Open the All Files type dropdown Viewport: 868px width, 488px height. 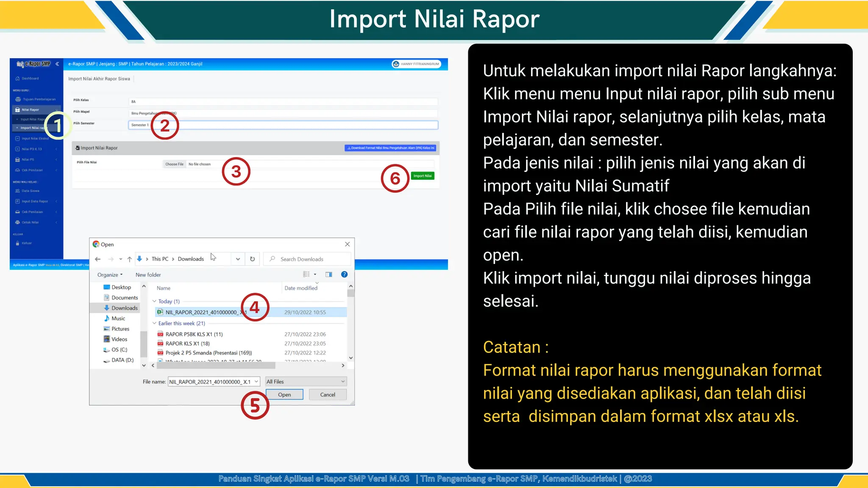(306, 382)
